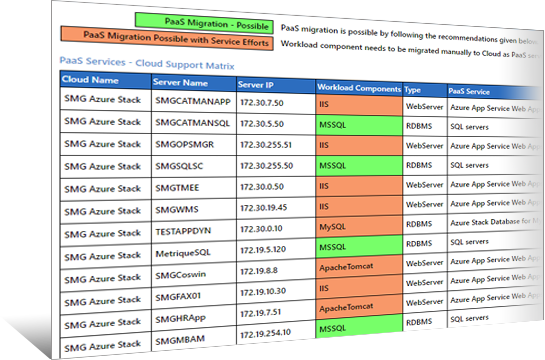Click IP address 172.19.5.120
The width and height of the screenshot is (545, 360).
(263, 249)
